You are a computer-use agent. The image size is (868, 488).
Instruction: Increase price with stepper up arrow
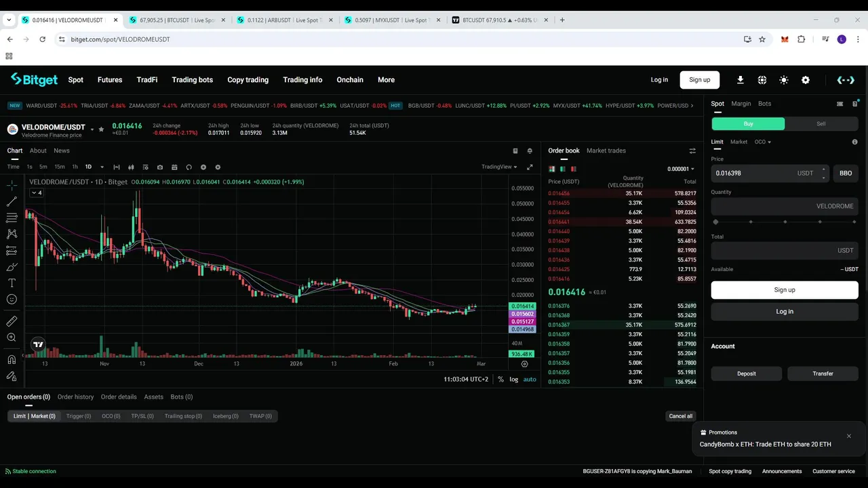click(x=824, y=169)
